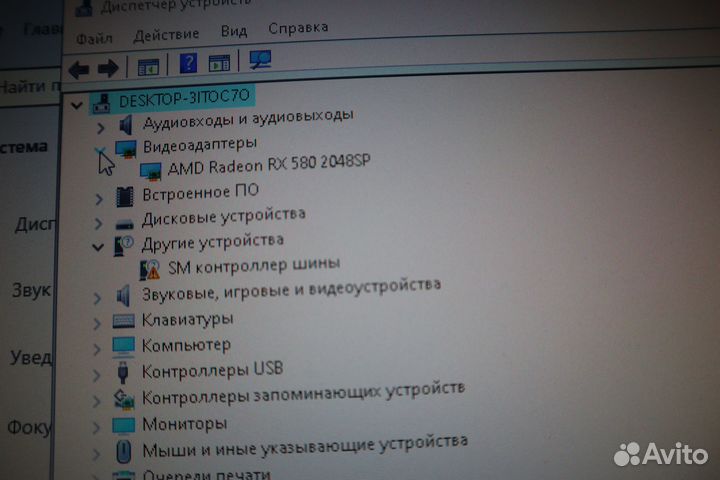
Task: Select Контроллеры запоминающих устройств label
Action: [304, 395]
